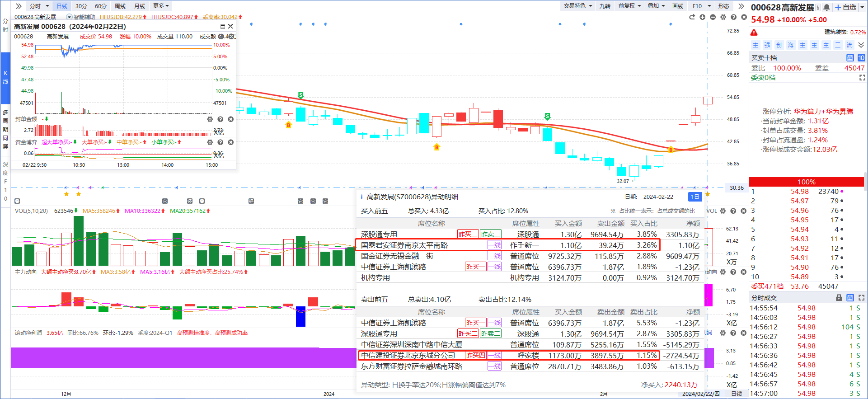Viewport: 868px width, 399px height.
Task: Click the 自选 add-to-watchlist button
Action: 845,7
